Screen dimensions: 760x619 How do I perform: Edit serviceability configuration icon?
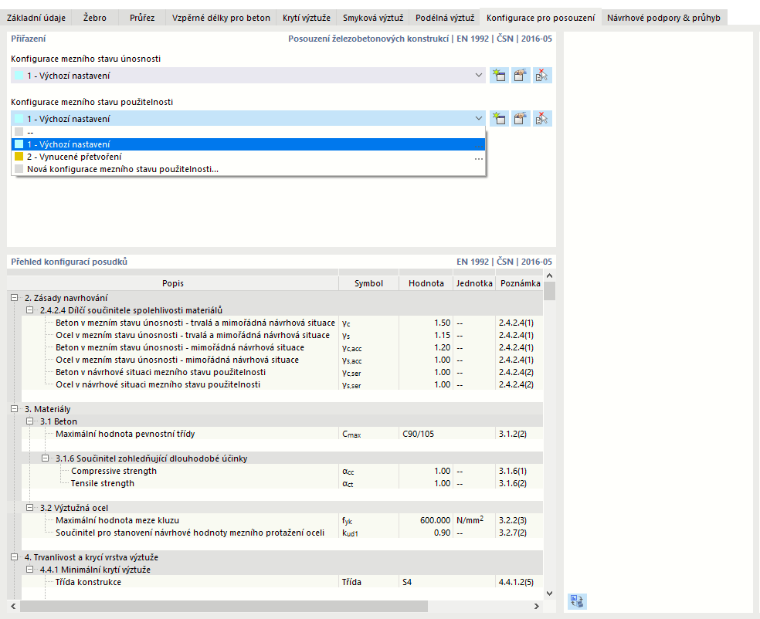coord(520,119)
